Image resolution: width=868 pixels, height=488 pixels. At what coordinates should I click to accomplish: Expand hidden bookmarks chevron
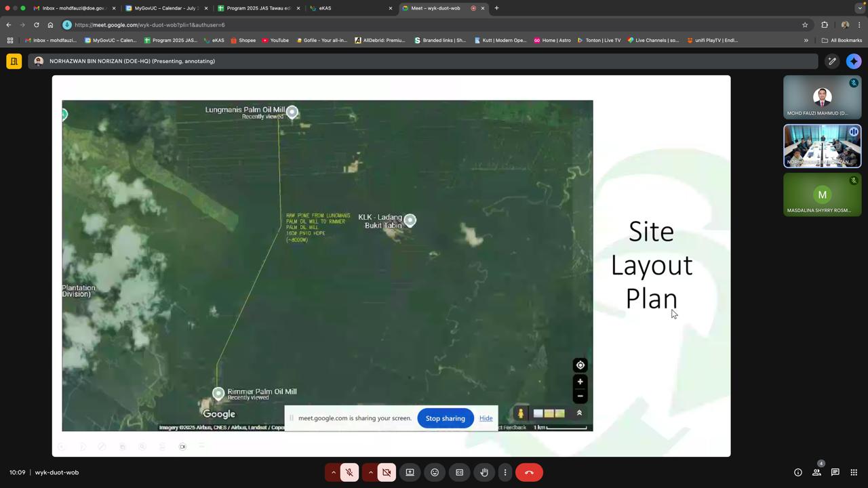tap(806, 40)
